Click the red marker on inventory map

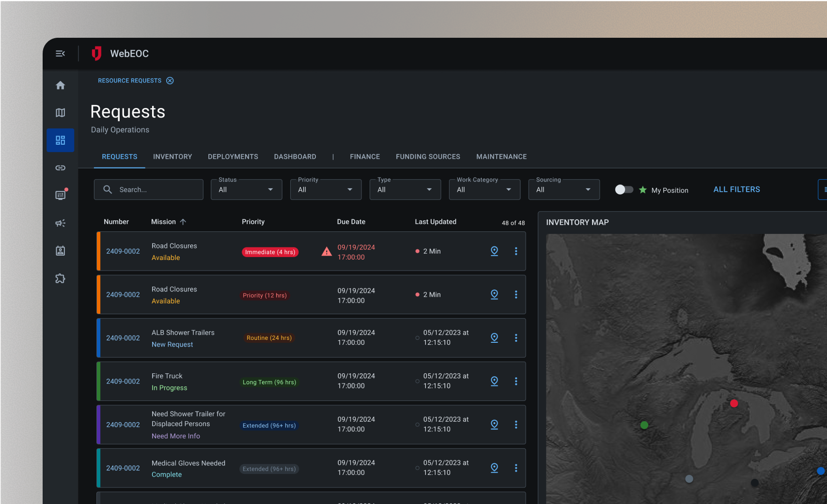pos(734,403)
